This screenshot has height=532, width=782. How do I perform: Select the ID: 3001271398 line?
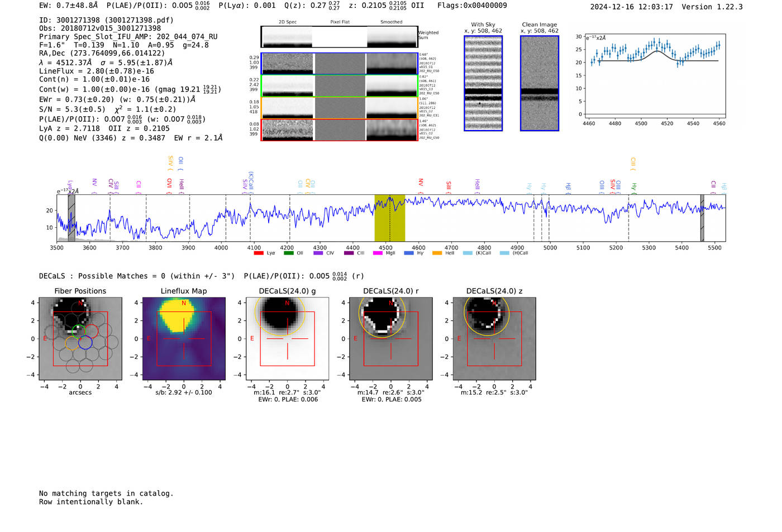pyautogui.click(x=106, y=20)
